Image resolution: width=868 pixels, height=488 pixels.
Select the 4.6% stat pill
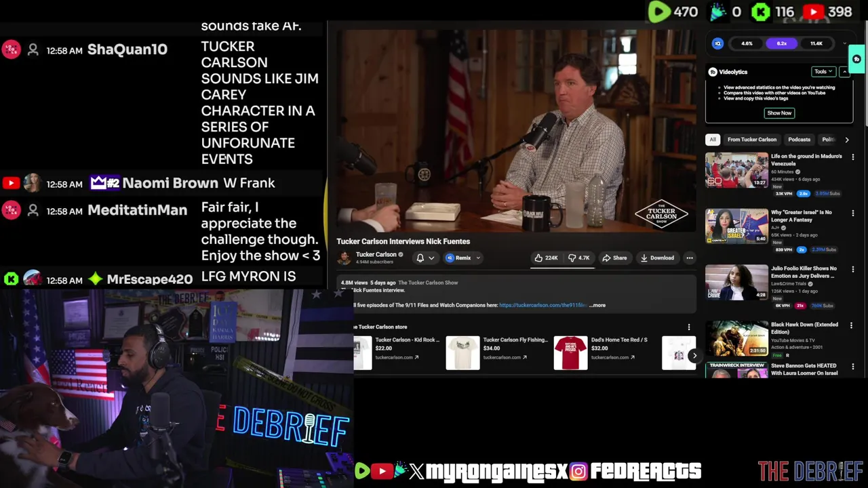coord(747,43)
